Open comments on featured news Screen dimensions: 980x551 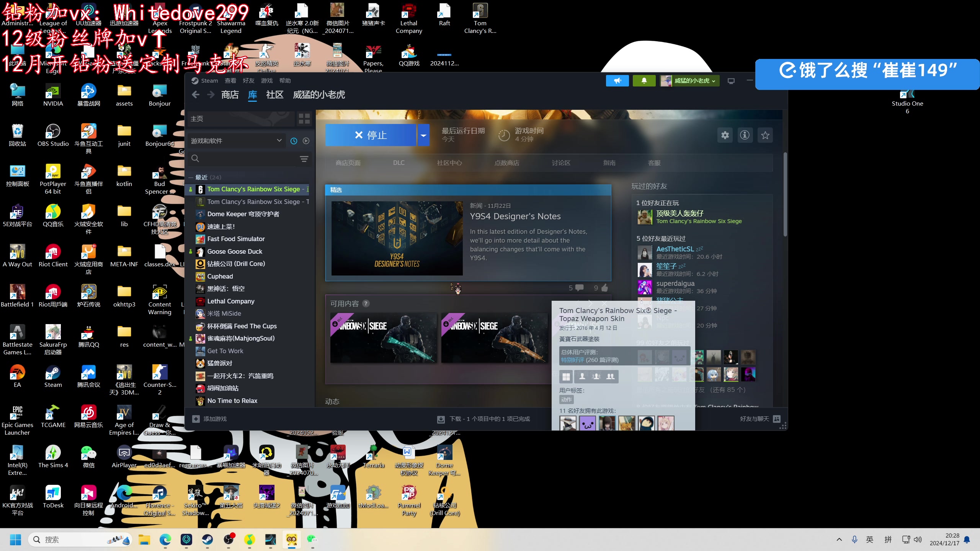point(580,288)
